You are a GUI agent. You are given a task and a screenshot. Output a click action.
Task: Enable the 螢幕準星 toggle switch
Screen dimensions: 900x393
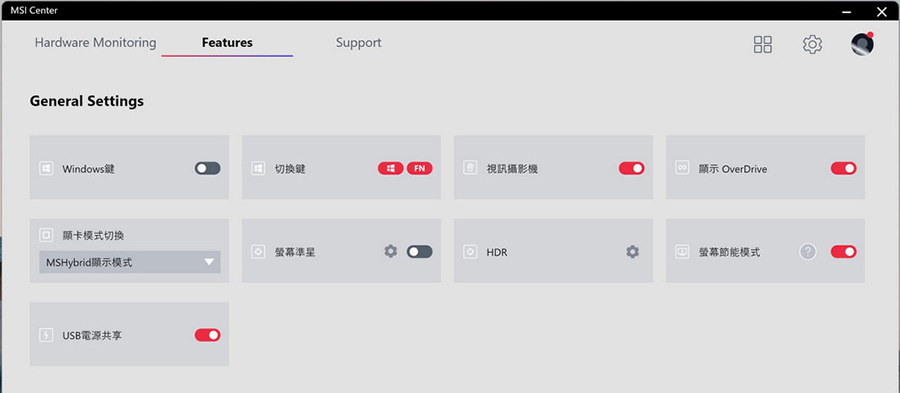420,251
